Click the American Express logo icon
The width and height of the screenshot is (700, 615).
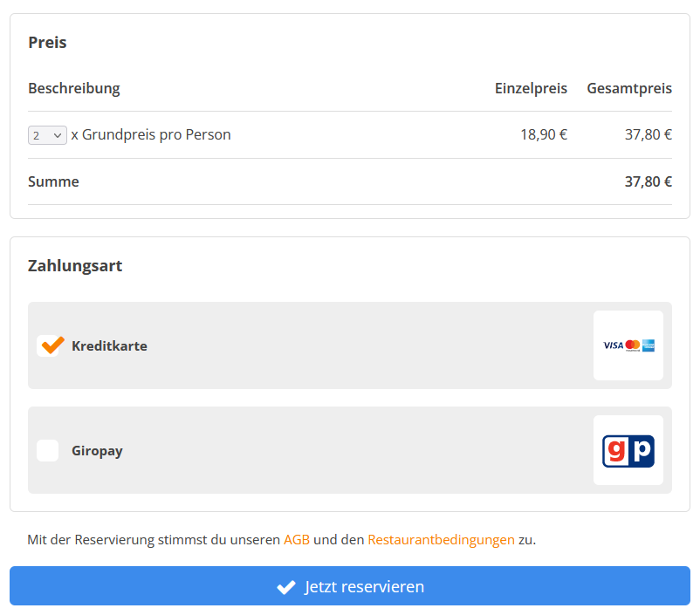(x=649, y=345)
